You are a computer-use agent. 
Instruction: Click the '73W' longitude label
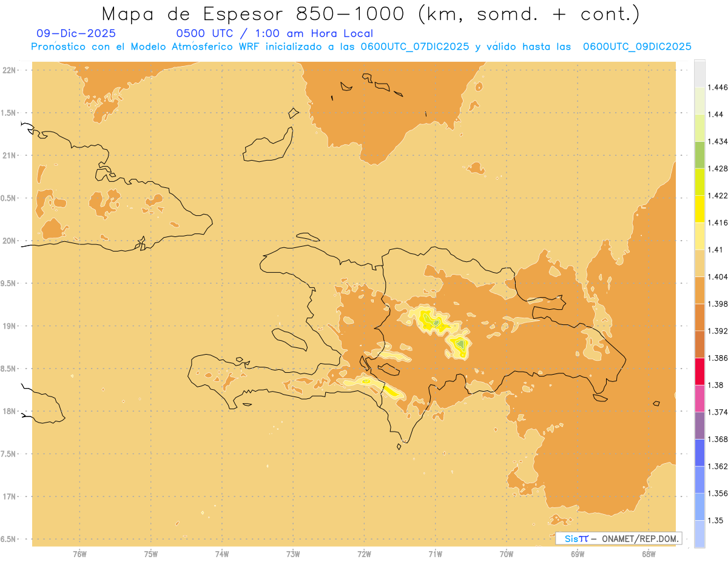coord(293,554)
